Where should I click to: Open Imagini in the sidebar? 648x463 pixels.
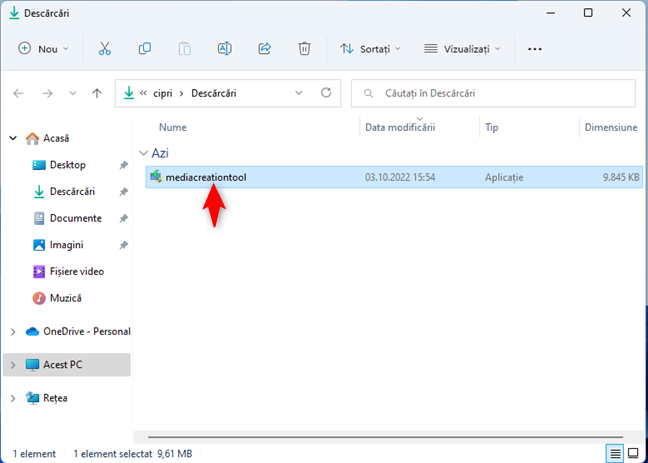(66, 245)
